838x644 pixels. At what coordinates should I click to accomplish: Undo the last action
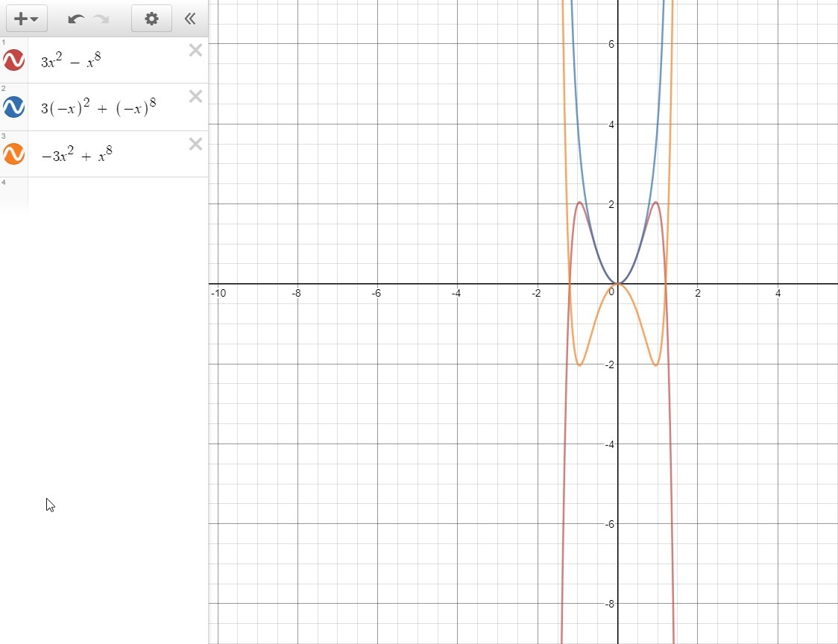coord(76,19)
